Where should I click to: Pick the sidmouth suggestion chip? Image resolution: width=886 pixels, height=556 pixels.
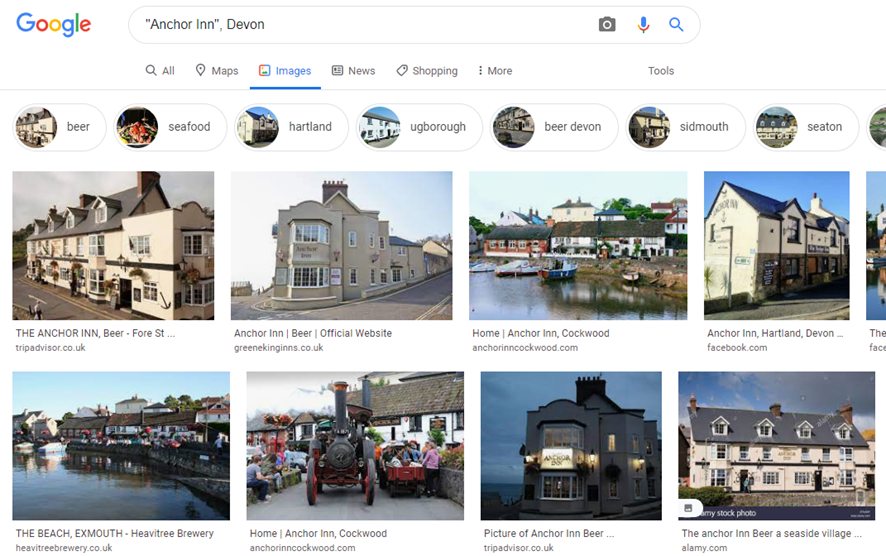[685, 127]
